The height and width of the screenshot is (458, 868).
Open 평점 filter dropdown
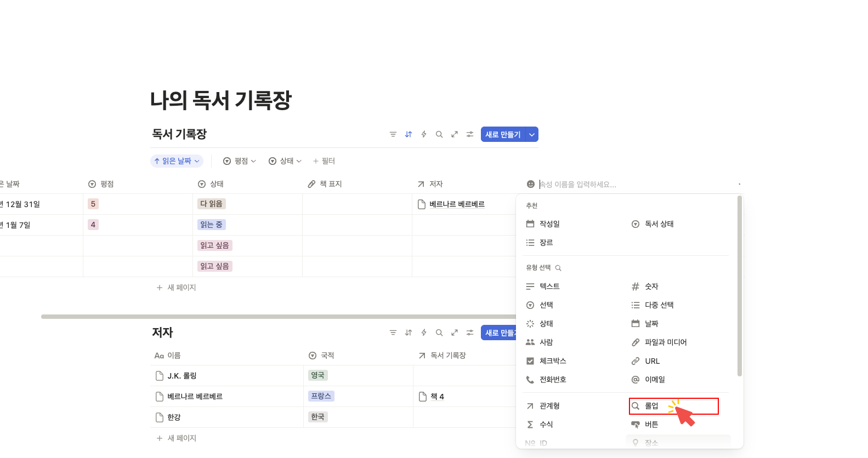[240, 161]
